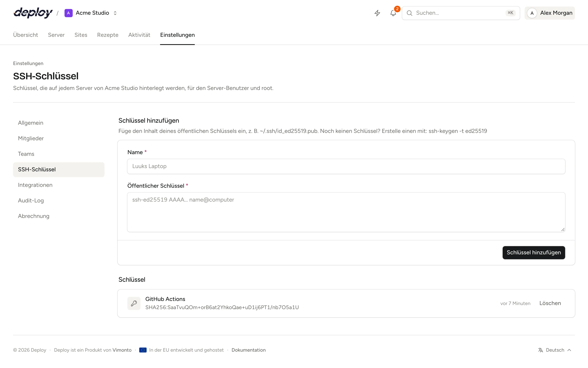Click the SHA256 fingerprint text
This screenshot has width=588, height=368.
click(222, 307)
